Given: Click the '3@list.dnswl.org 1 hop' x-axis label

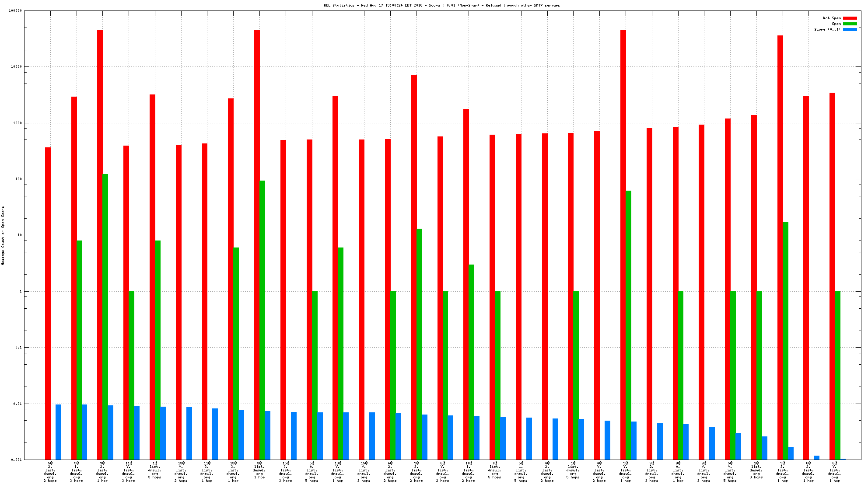Looking at the screenshot, I should (x=259, y=471).
